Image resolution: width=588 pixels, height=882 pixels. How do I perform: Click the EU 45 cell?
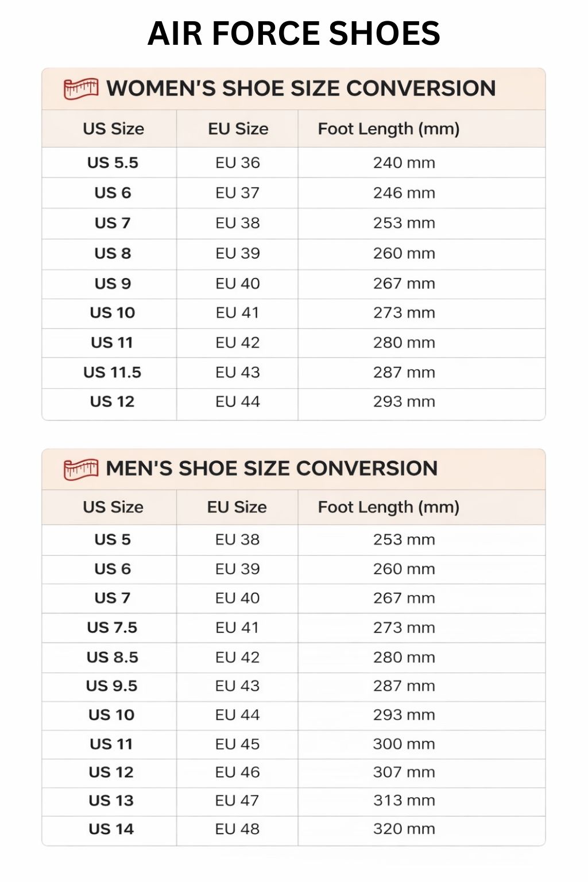(x=238, y=744)
